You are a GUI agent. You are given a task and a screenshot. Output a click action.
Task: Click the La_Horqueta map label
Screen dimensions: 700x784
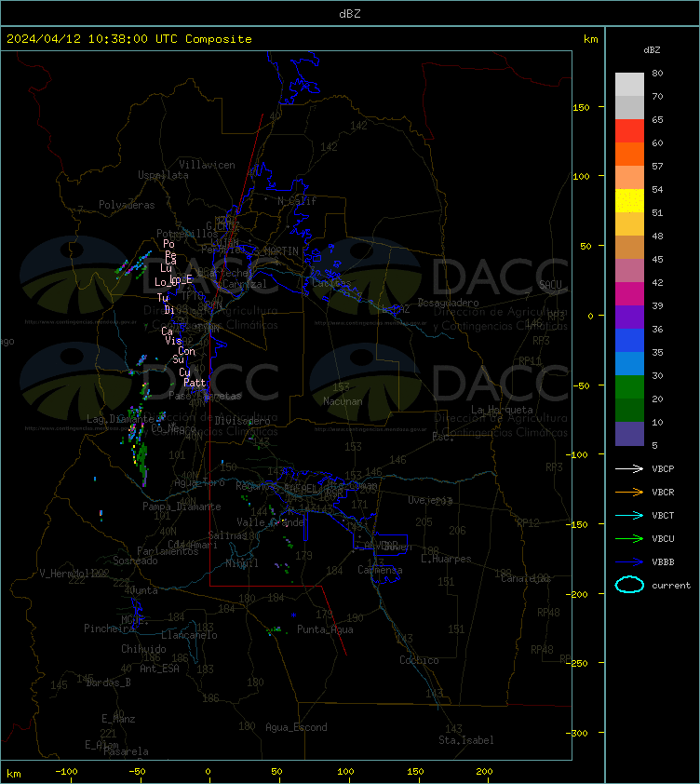click(502, 410)
